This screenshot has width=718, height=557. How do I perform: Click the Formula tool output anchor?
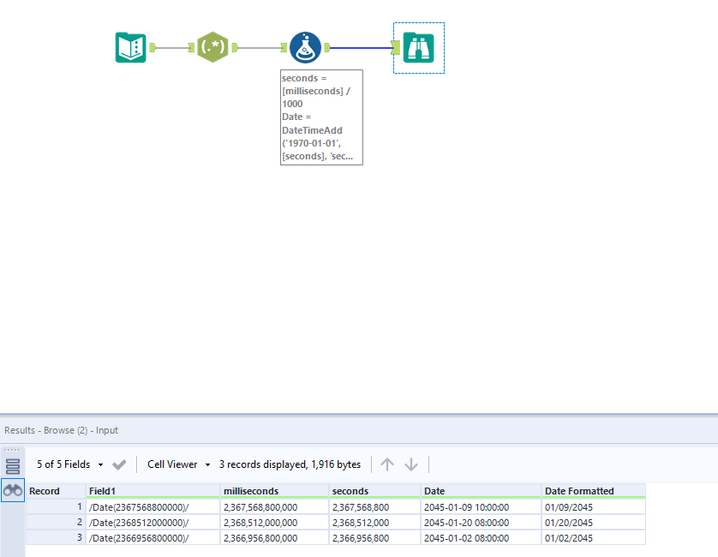326,47
